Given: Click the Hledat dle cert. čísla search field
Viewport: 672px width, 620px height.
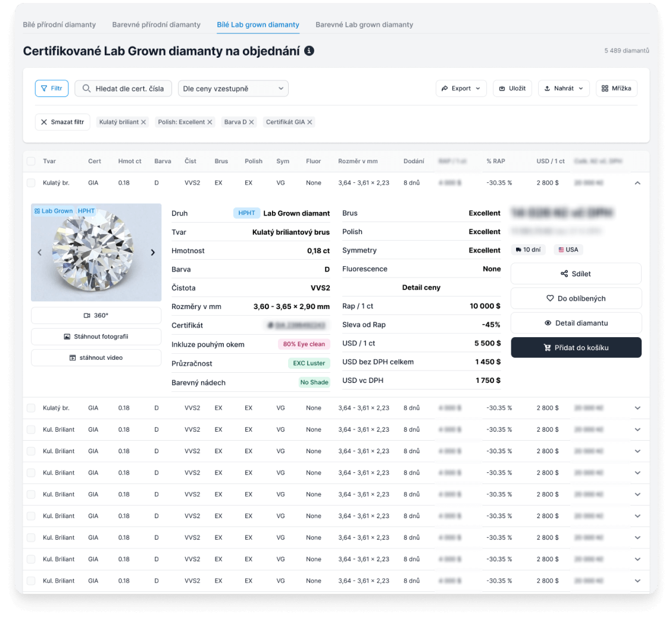Looking at the screenshot, I should tap(123, 89).
